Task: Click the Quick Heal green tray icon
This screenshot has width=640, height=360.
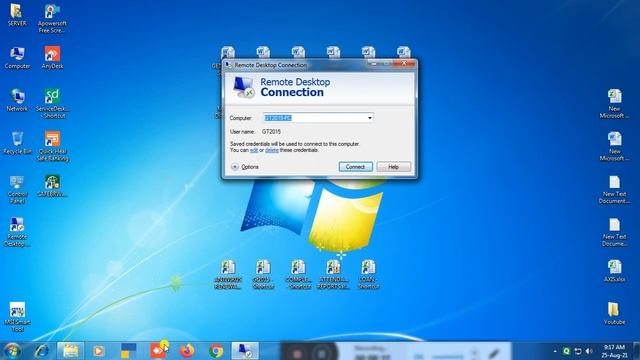Action: tap(567, 351)
